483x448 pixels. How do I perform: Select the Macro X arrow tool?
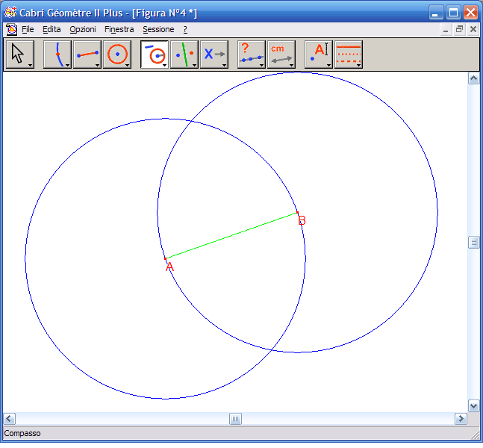coord(214,55)
